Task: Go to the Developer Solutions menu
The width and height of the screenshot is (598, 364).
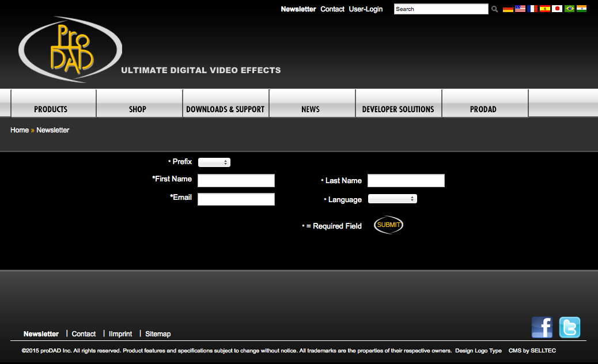Action: (398, 109)
